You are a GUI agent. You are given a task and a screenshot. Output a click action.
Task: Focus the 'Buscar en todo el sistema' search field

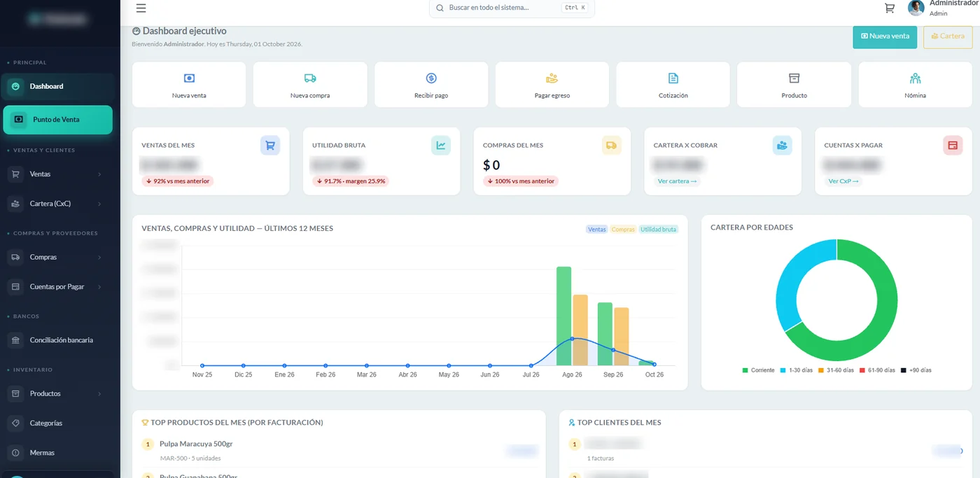pyautogui.click(x=512, y=8)
